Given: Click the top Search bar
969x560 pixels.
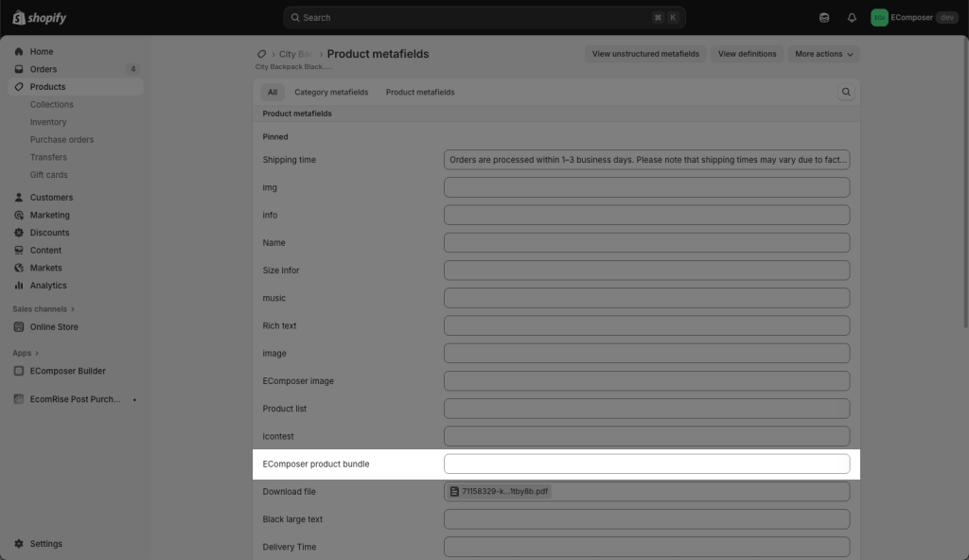Looking at the screenshot, I should 484,18.
